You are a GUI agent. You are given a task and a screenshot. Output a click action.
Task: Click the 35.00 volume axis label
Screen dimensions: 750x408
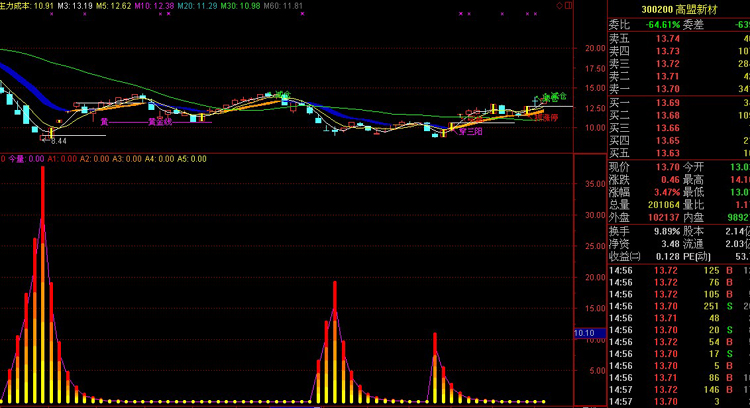596,184
